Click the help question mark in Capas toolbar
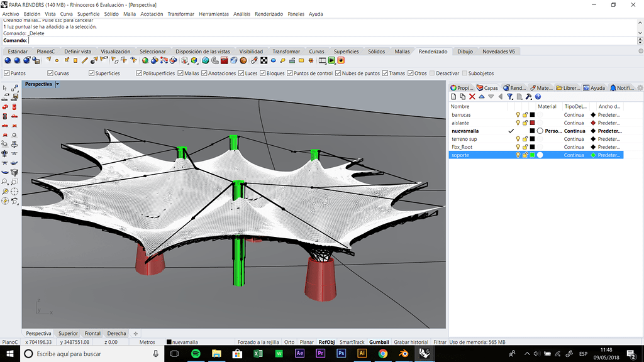 tap(537, 96)
